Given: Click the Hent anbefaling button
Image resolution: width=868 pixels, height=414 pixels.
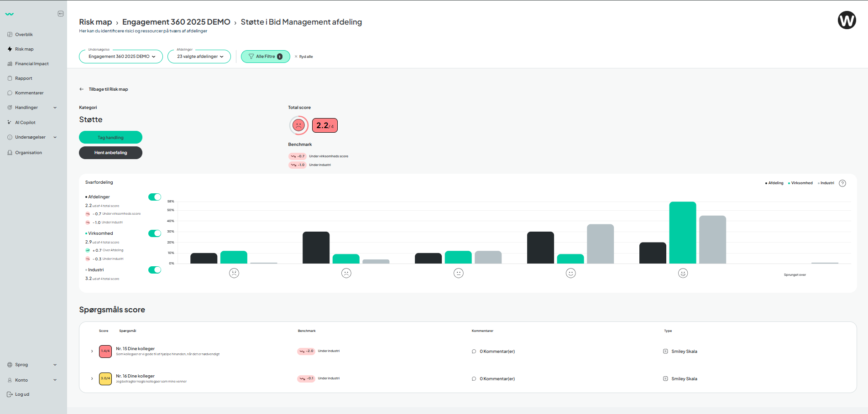Looking at the screenshot, I should pos(110,153).
